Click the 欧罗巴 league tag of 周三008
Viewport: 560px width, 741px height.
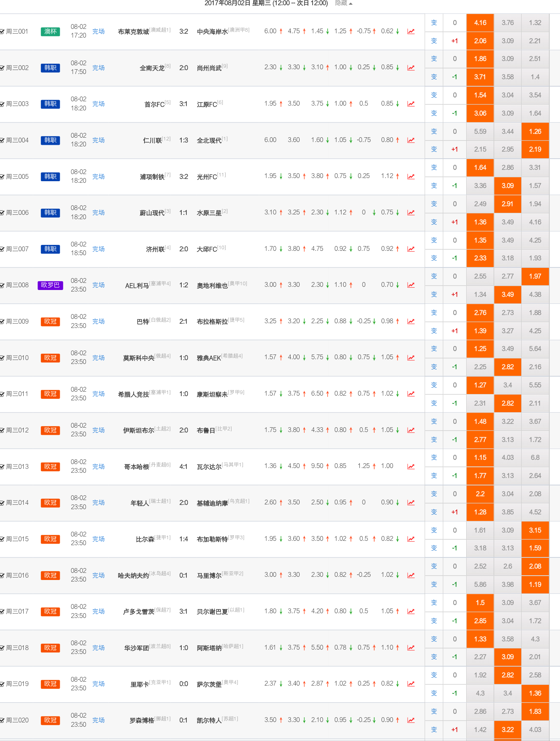tap(50, 285)
